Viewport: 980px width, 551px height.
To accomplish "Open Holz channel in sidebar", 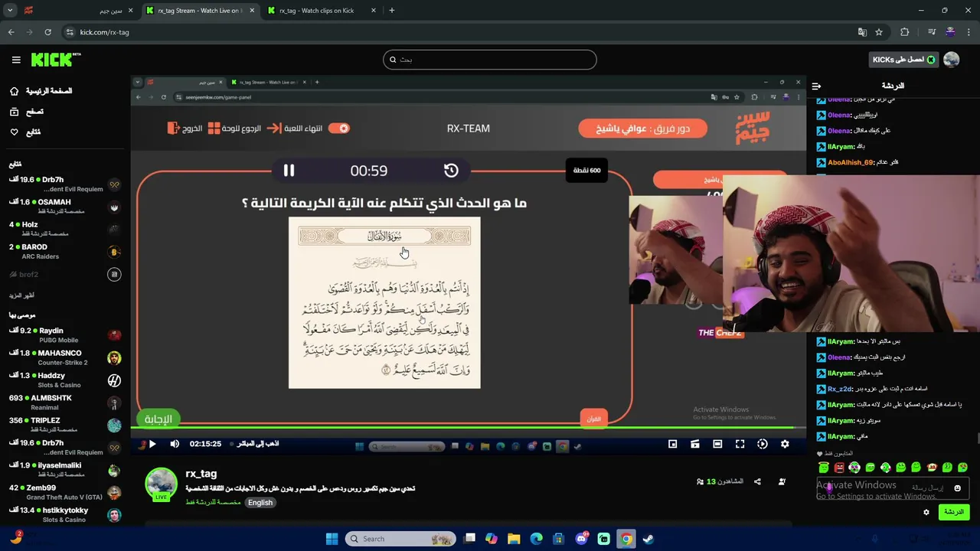I will (64, 229).
